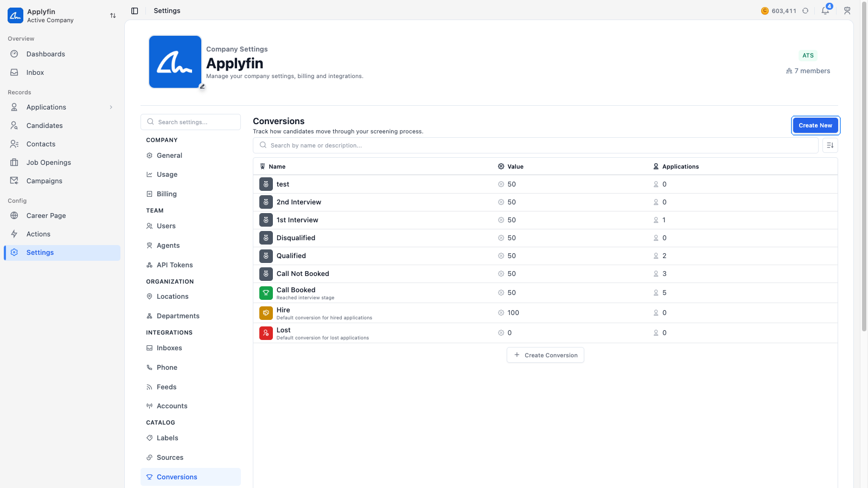
Task: Open Career Page config
Action: pyautogui.click(x=62, y=216)
